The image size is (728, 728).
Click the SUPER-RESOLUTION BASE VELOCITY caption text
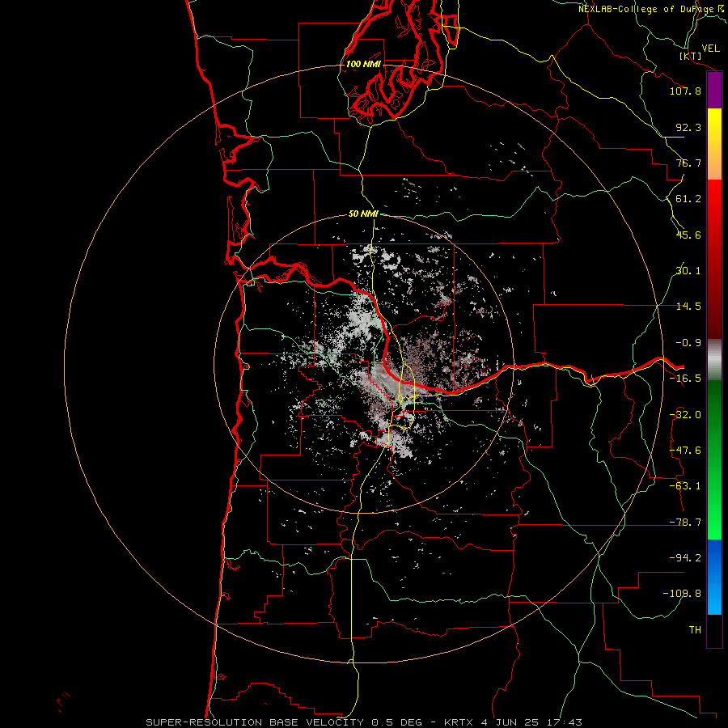pyautogui.click(x=255, y=722)
